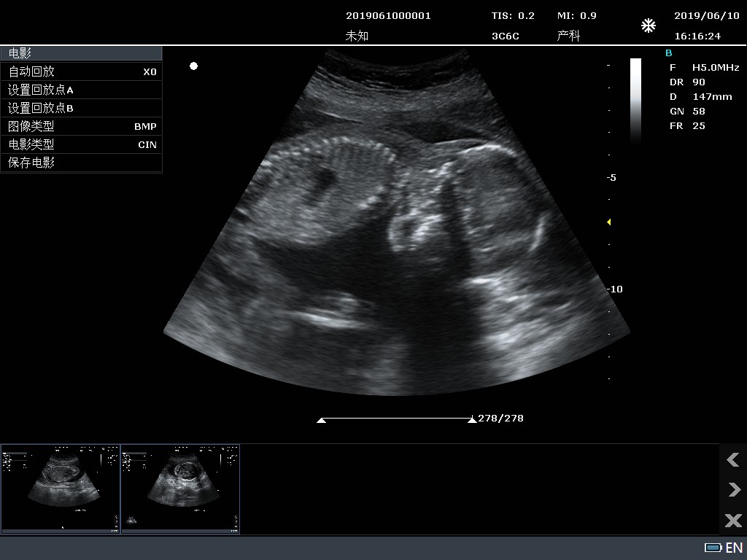
Task: Click the X delete image icon
Action: coord(732,521)
